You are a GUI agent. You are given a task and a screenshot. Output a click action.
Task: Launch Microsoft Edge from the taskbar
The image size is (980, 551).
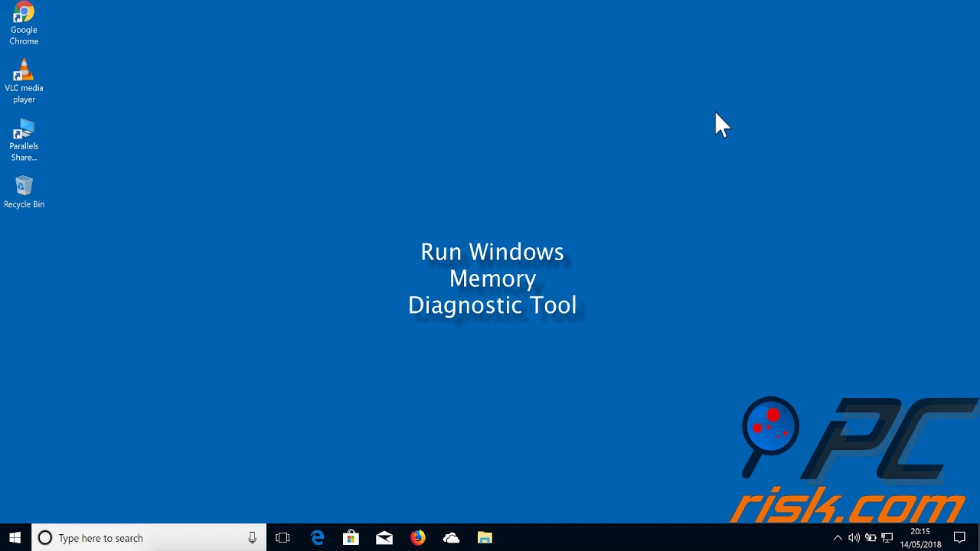pyautogui.click(x=318, y=538)
